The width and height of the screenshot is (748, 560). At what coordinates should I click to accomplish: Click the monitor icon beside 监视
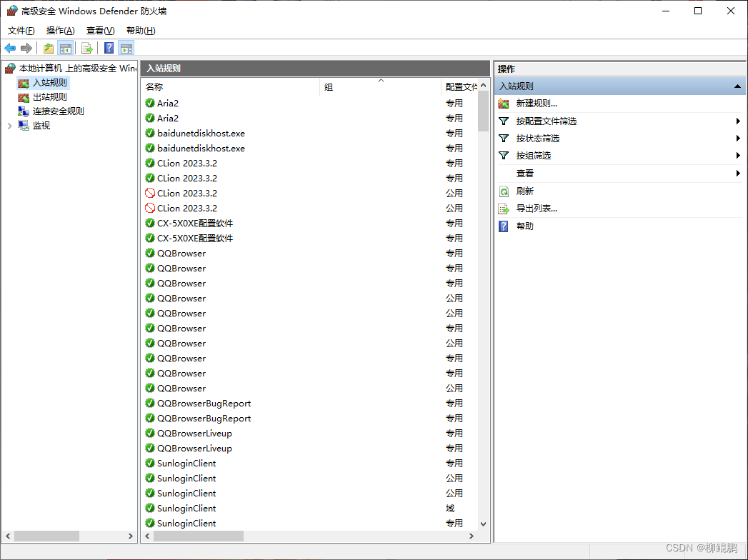[24, 126]
